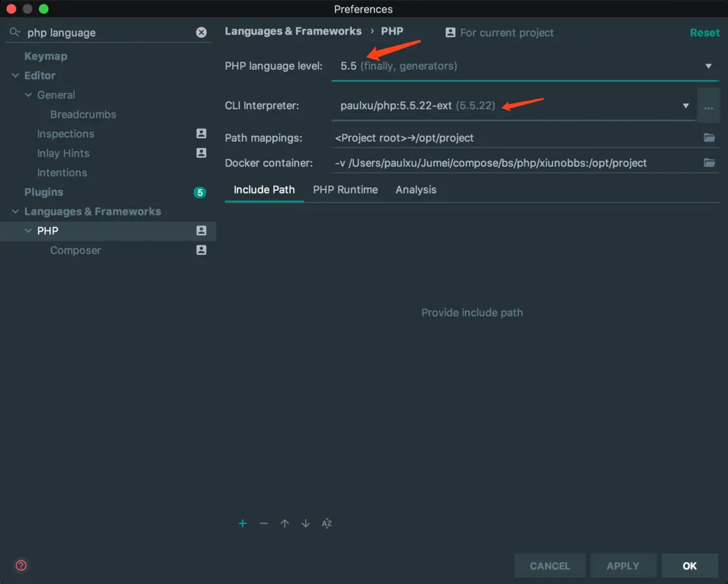Move include path down with arrow icon

coord(306,524)
